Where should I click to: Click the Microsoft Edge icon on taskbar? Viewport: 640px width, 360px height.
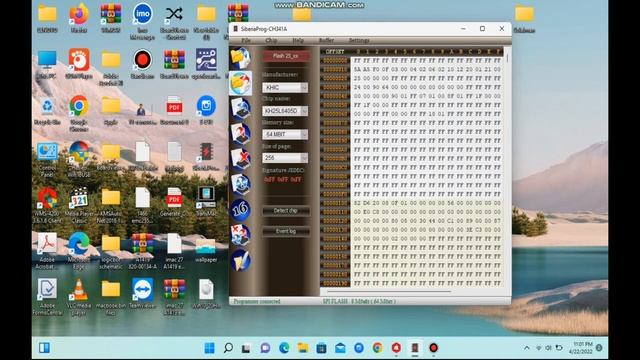(284, 348)
